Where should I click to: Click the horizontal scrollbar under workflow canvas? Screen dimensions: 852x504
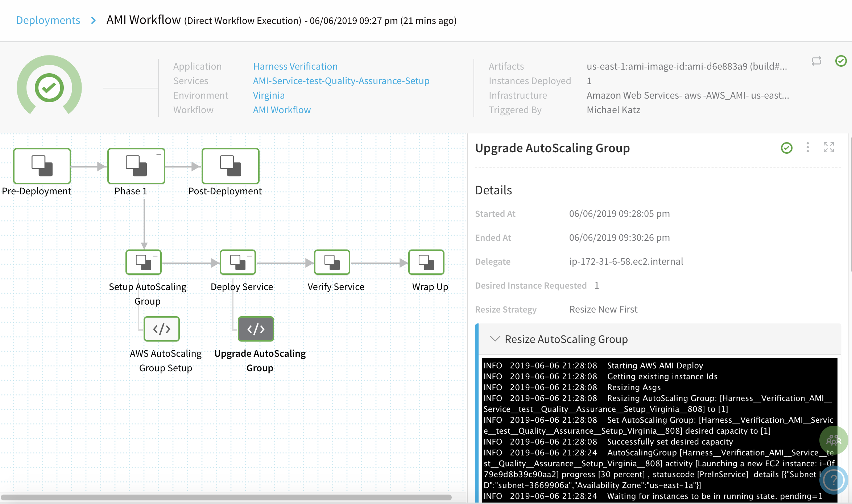(226, 497)
